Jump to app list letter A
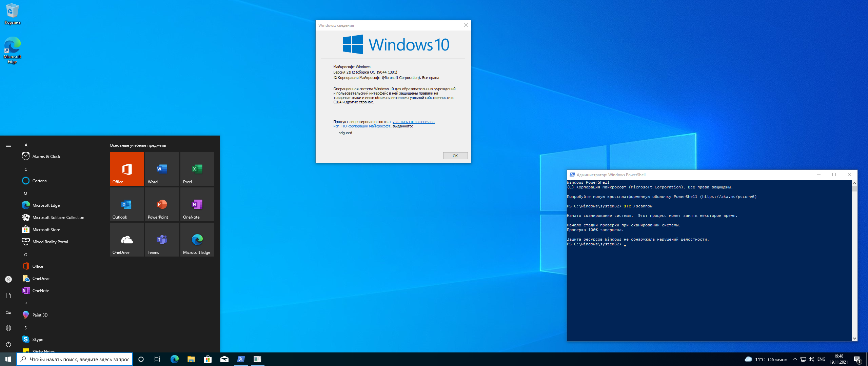This screenshot has width=868, height=366. (26, 145)
